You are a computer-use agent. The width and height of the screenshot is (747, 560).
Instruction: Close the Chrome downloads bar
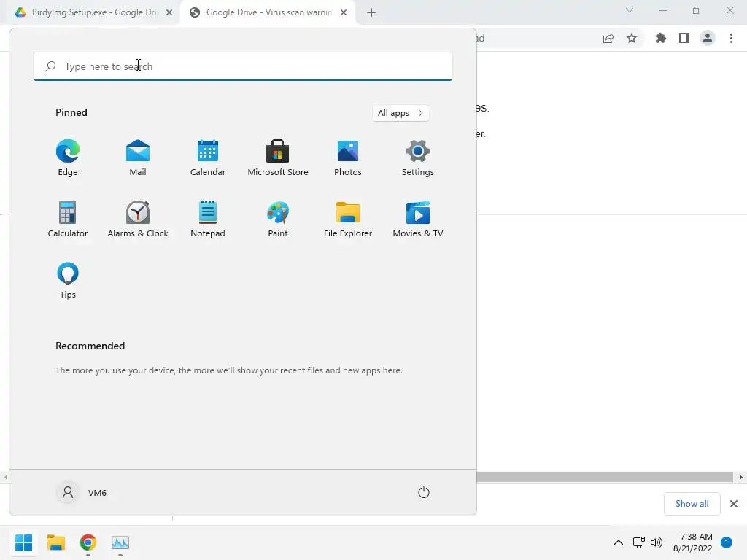(x=734, y=504)
